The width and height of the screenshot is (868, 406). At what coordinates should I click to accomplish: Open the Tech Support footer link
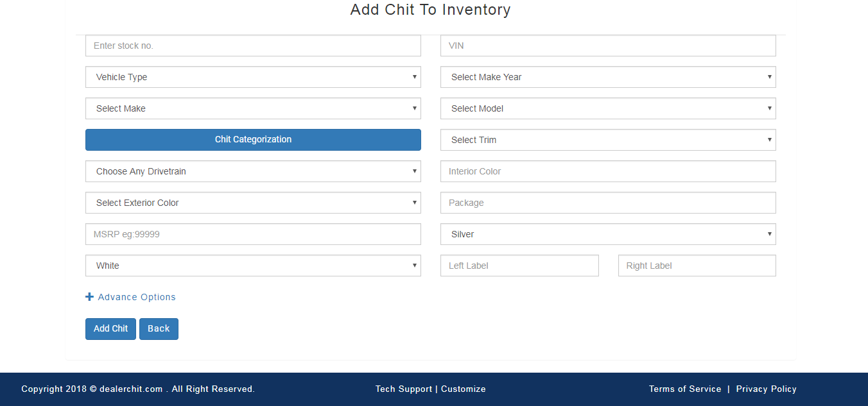[x=403, y=389]
